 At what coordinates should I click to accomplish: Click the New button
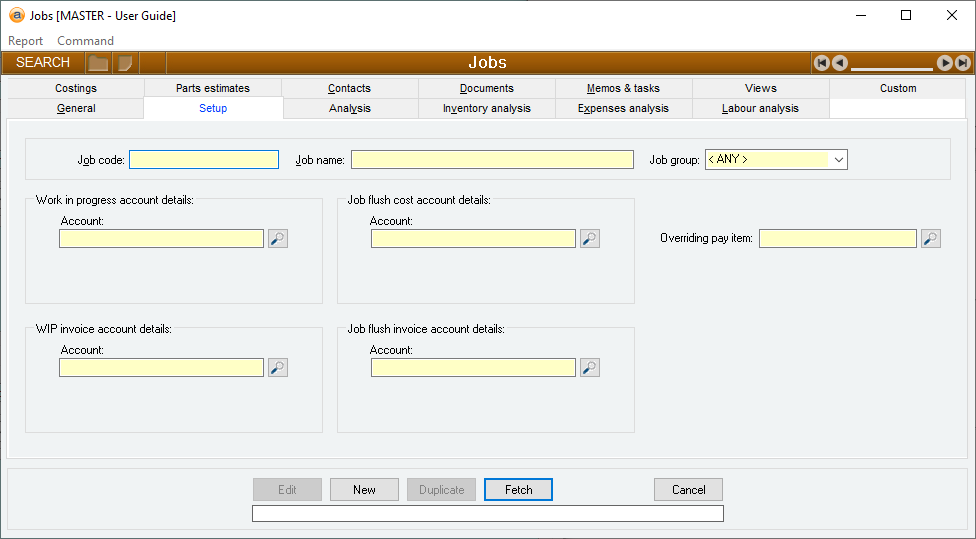point(364,490)
